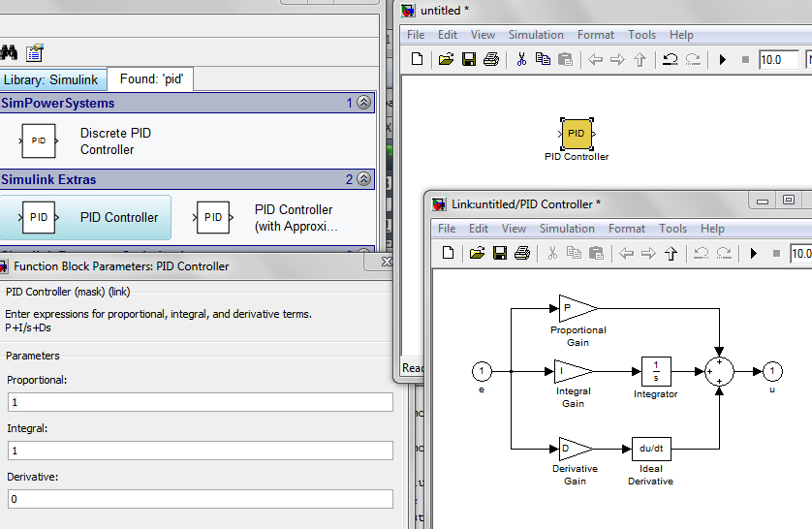Open Edit menu in untitled window

pyautogui.click(x=448, y=35)
